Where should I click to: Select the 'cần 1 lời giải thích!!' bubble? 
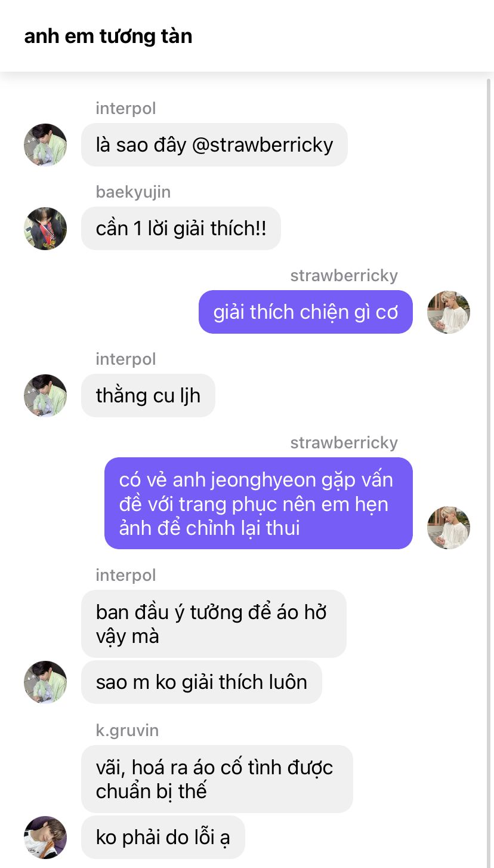[181, 228]
